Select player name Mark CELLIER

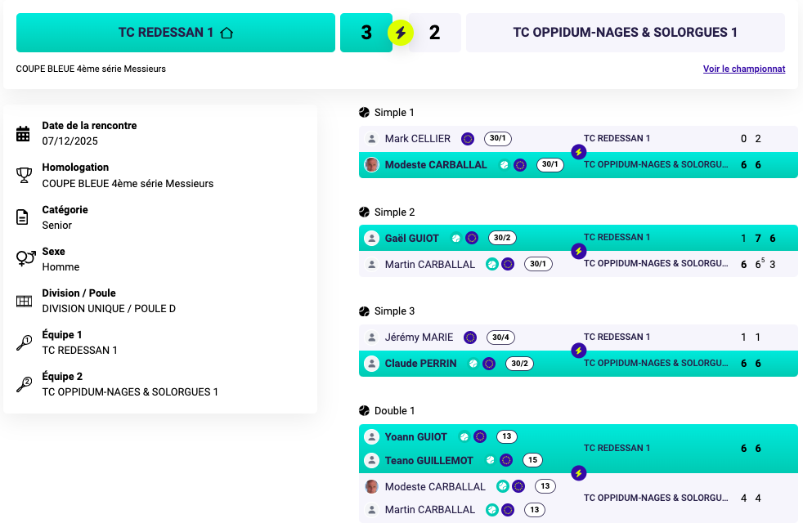[x=418, y=139]
